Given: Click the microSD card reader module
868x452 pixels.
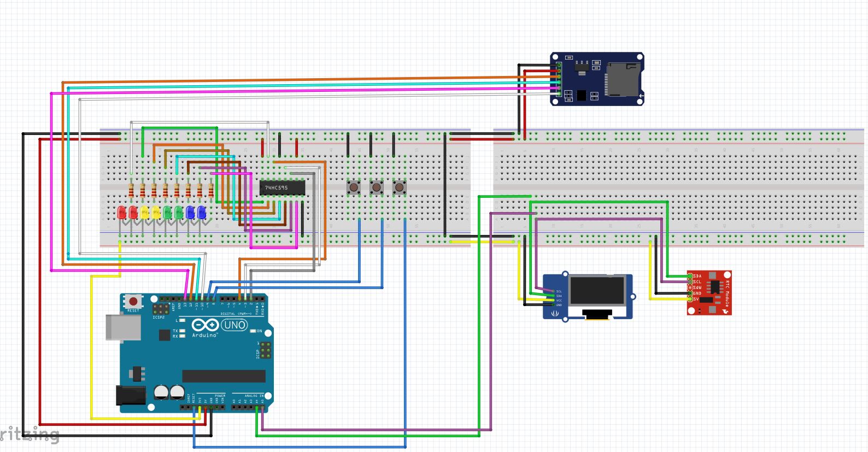Looking at the screenshot, I should point(597,79).
